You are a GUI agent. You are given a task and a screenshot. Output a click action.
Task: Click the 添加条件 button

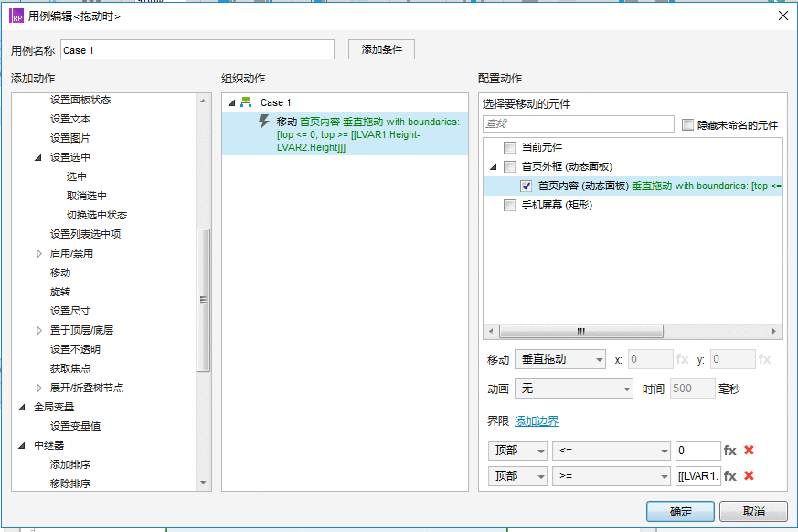tap(382, 49)
